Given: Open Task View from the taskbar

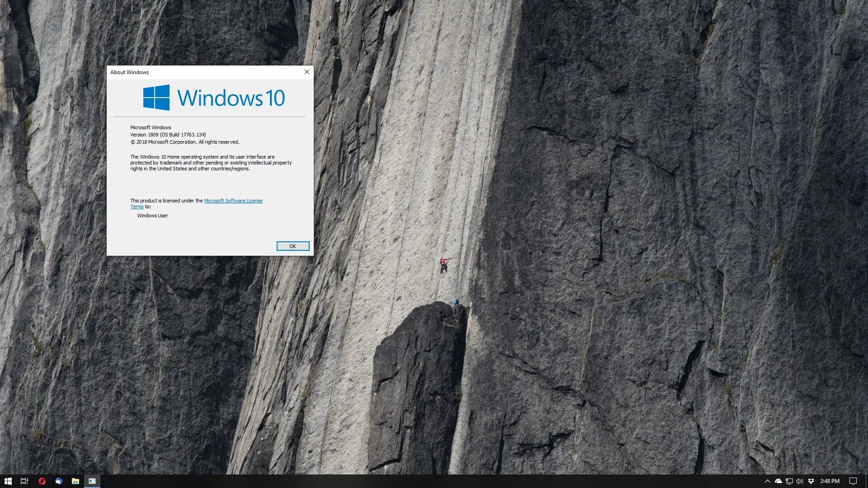Looking at the screenshot, I should point(24,481).
